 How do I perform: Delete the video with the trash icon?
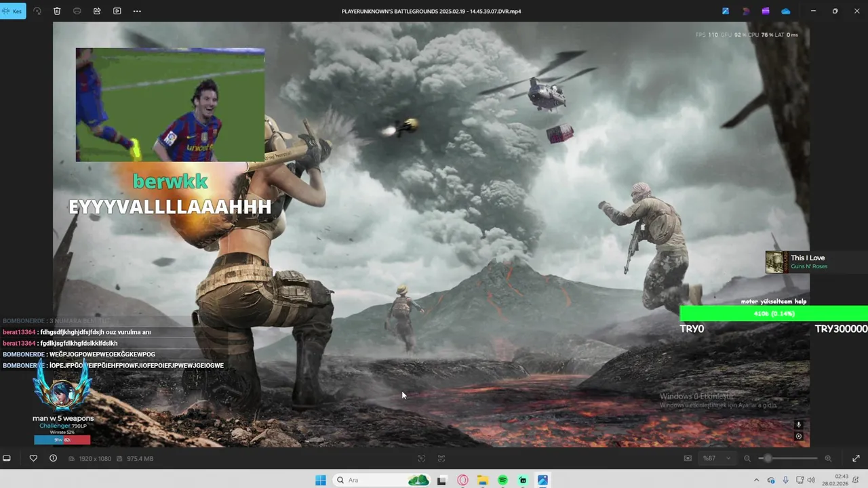(57, 11)
